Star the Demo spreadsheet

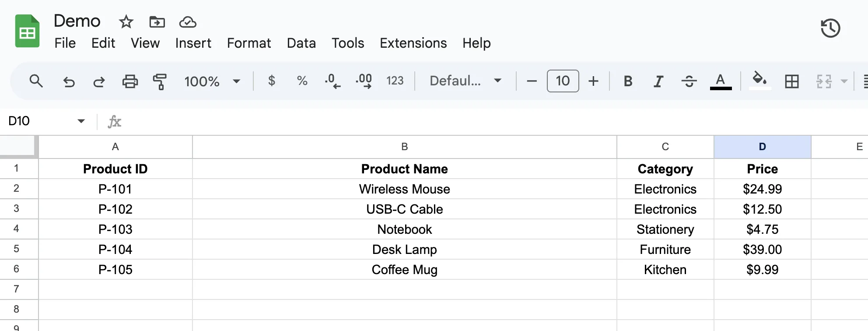(x=126, y=21)
